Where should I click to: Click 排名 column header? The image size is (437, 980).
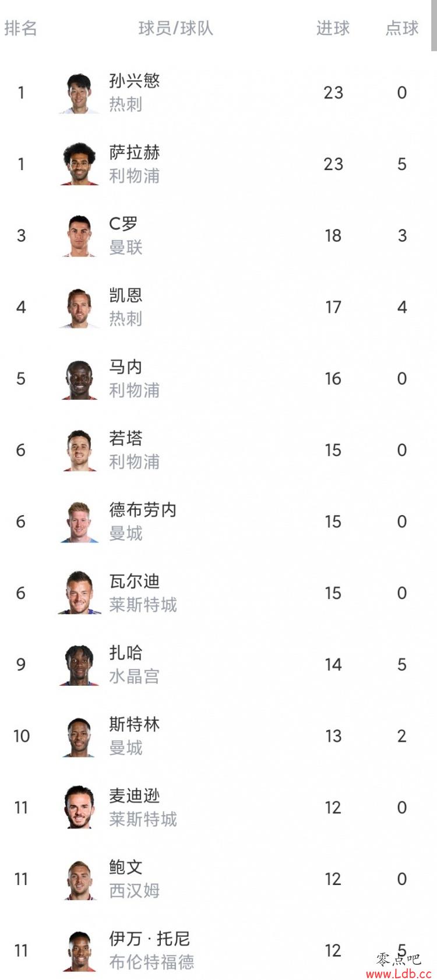[x=21, y=28]
